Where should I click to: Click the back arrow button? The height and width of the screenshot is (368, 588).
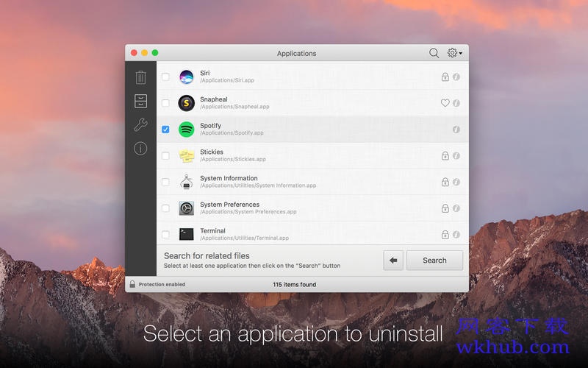393,261
